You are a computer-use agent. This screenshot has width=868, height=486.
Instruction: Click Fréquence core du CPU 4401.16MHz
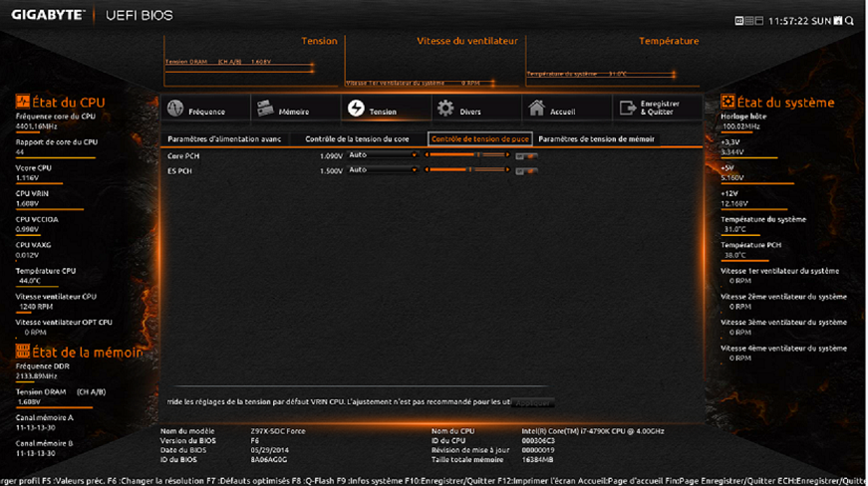point(56,121)
